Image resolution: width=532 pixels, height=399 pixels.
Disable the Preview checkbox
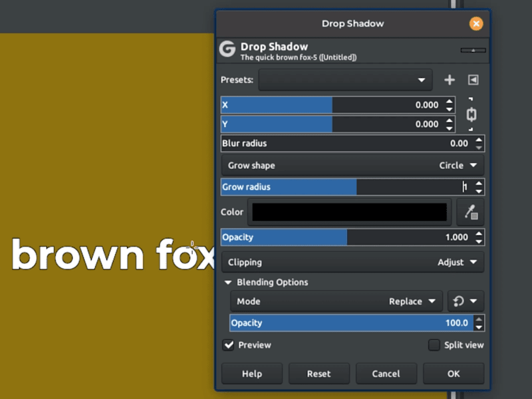229,345
